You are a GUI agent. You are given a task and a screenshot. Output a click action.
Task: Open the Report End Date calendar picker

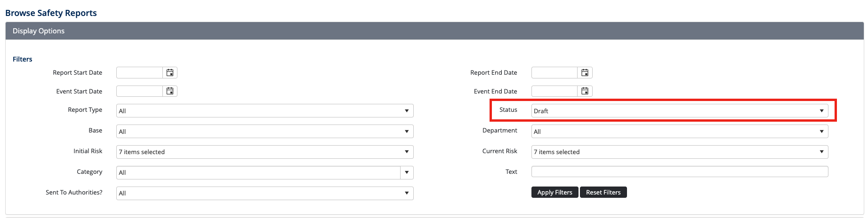pyautogui.click(x=585, y=73)
